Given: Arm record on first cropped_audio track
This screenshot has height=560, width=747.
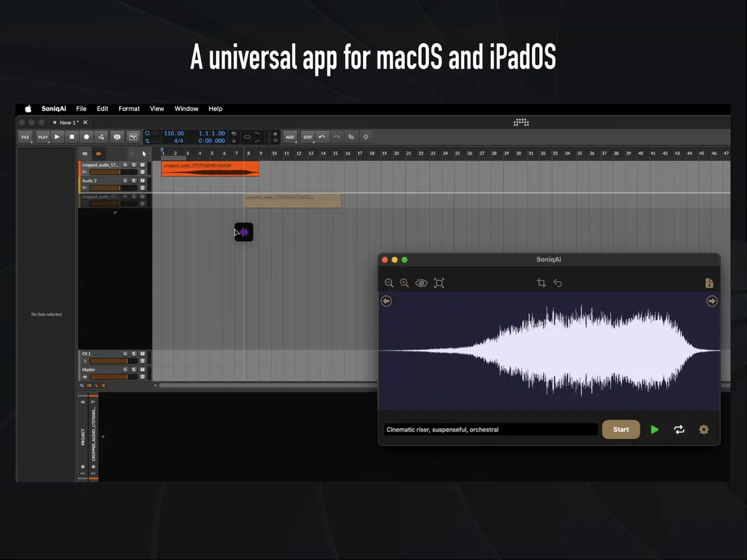Looking at the screenshot, I should point(125,165).
